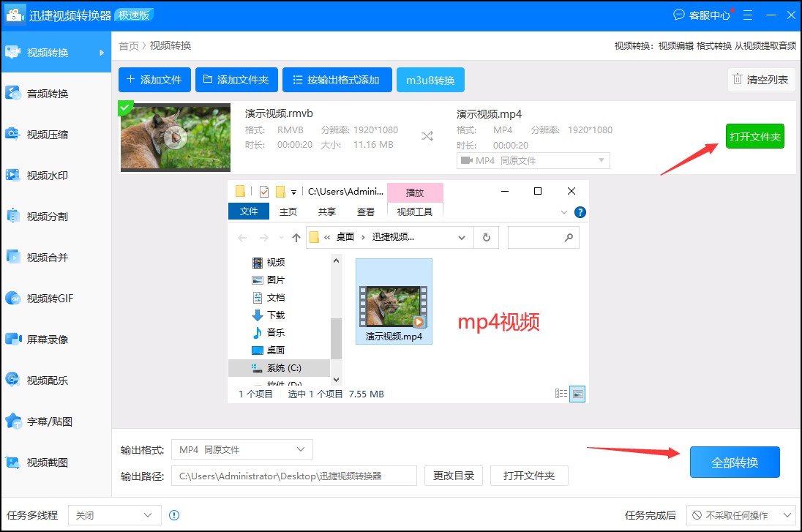Viewport: 802px width, 532px height.
Task: Open the 任务多线程 dropdown set to 关闭
Action: (x=114, y=515)
